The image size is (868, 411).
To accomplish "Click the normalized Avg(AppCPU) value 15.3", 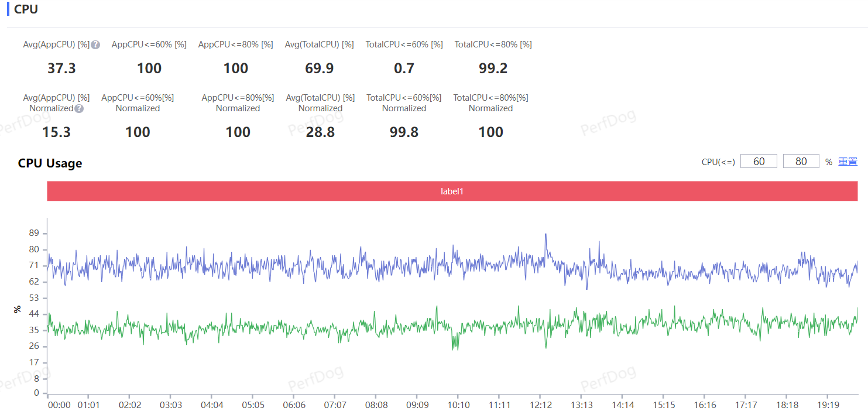I will 56,132.
